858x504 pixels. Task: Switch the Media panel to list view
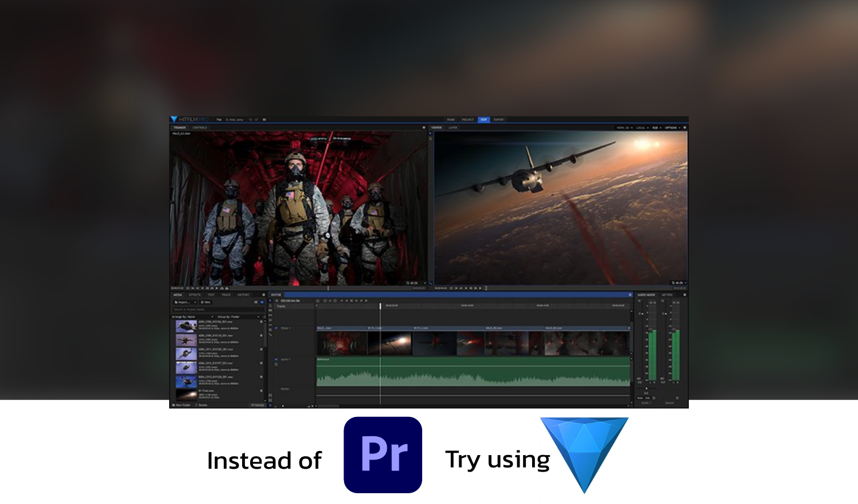[256, 302]
